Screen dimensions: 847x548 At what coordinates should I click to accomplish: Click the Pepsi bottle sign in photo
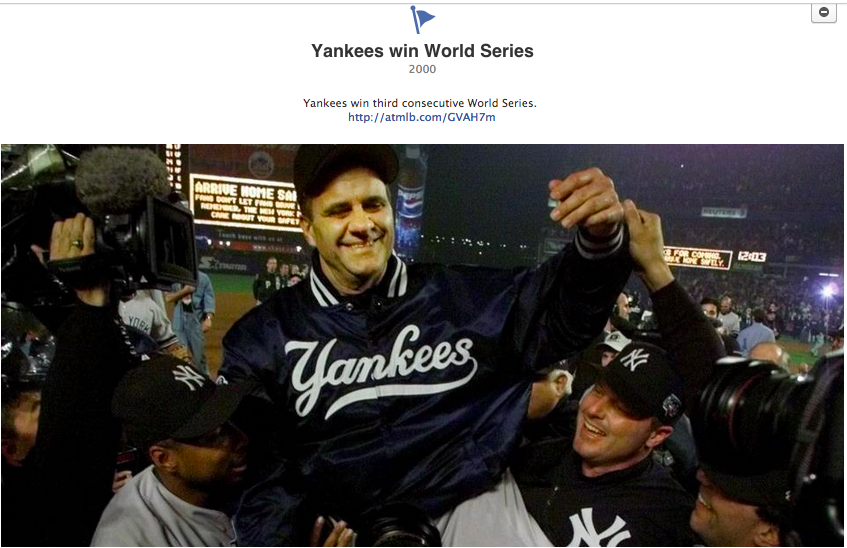(x=412, y=205)
